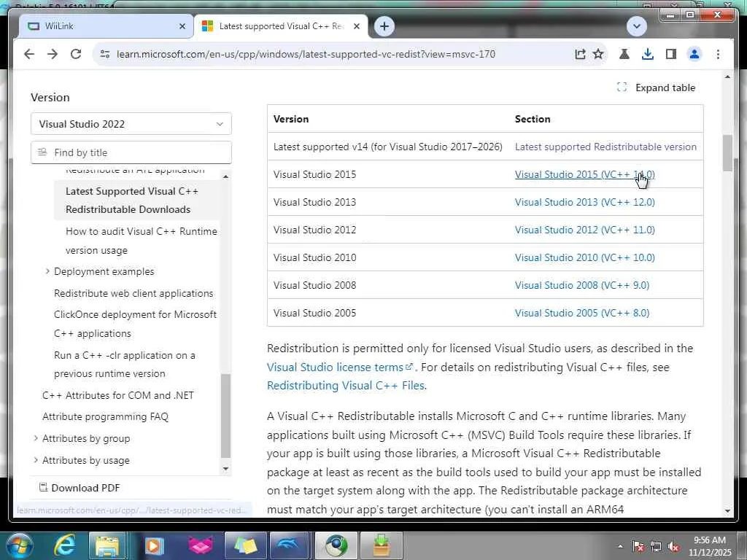Screen dimensions: 747x560
Task: Open Visual Studio 2008 (VC++ 9.0) link
Action: pyautogui.click(x=581, y=285)
